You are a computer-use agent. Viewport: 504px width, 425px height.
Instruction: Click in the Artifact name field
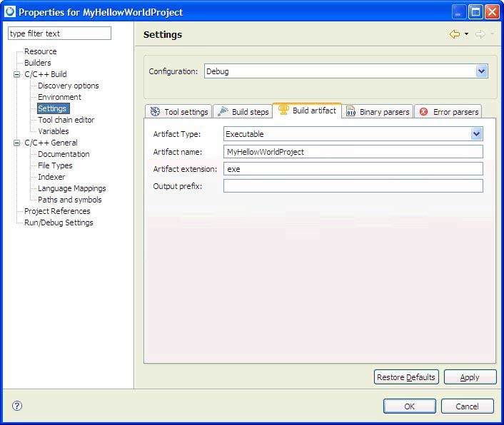tap(353, 152)
